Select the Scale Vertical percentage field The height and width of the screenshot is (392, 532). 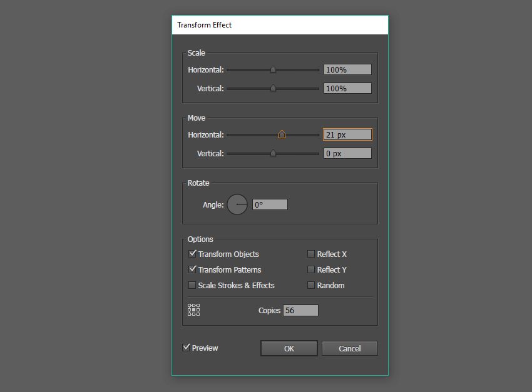pos(347,89)
